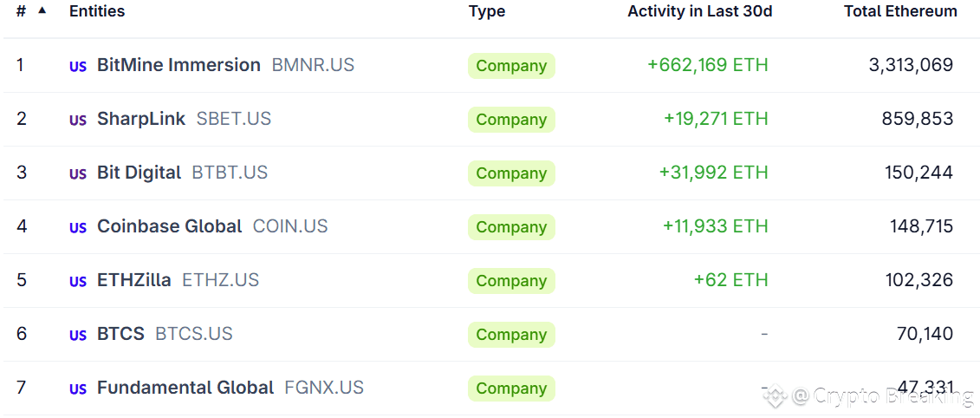Click the Company badge in the BTCS row
This screenshot has height=418, width=980.
point(511,335)
